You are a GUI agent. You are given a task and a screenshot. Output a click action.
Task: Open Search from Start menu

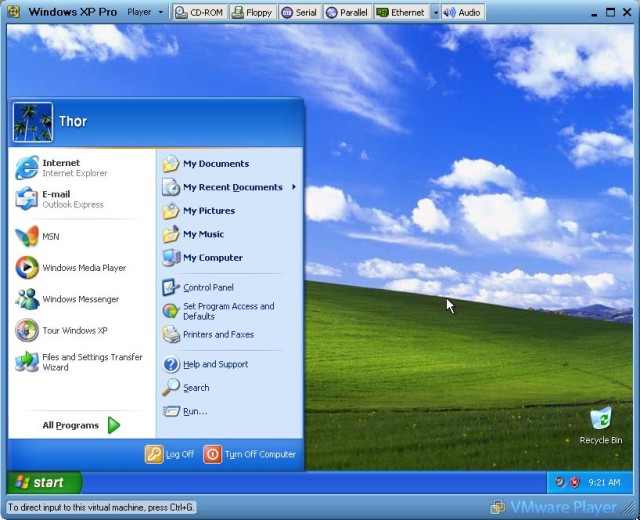pos(186,387)
